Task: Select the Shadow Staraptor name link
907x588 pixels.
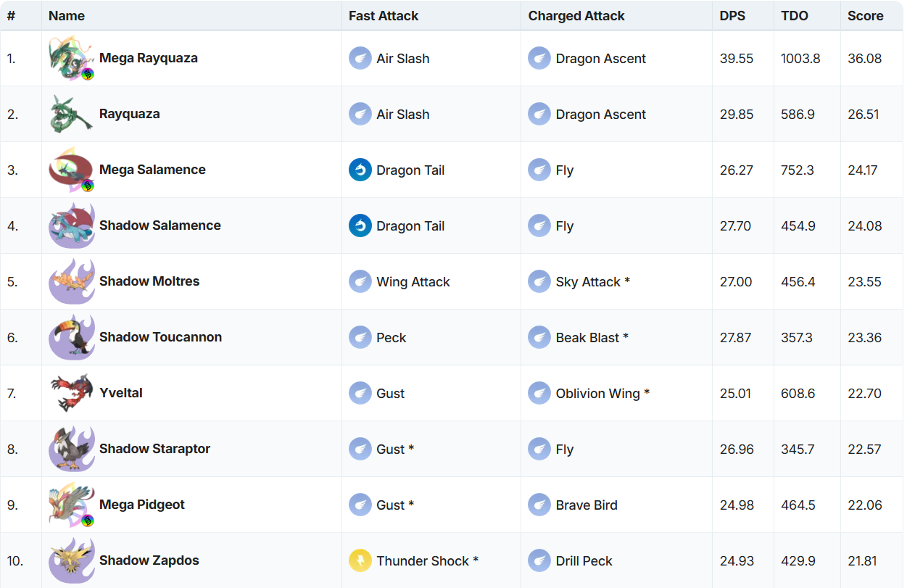Action: pos(154,449)
